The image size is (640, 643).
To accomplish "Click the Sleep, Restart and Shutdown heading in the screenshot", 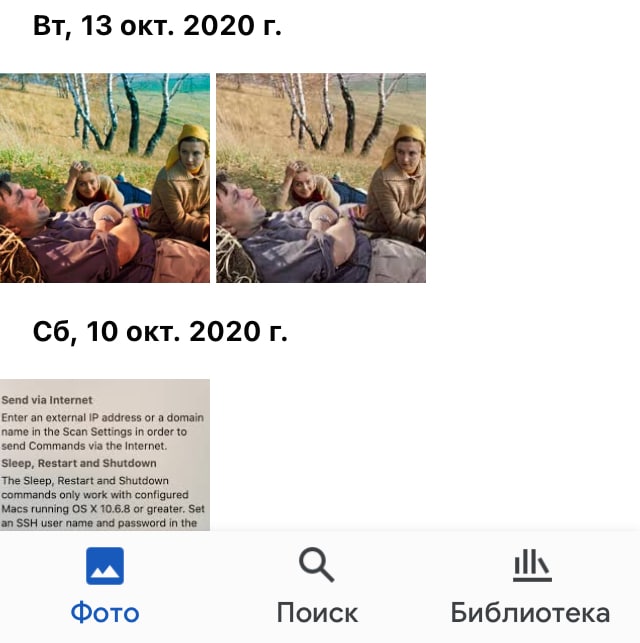I will (x=79, y=463).
